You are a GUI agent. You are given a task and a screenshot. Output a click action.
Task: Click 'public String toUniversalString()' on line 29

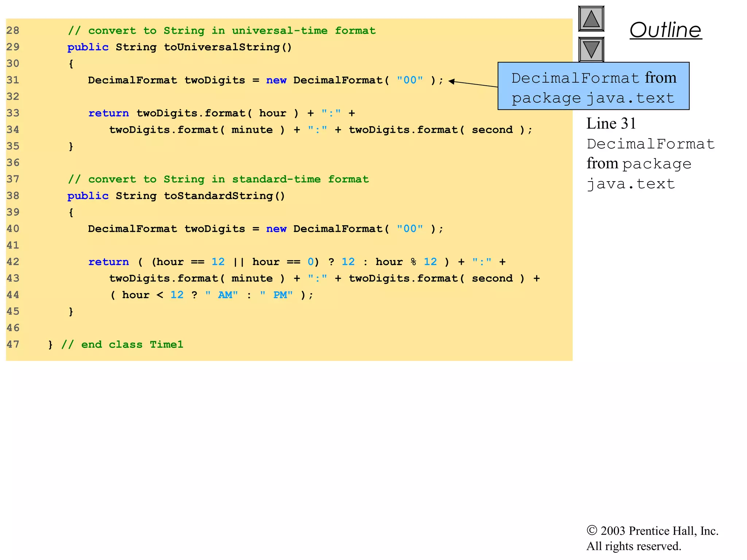[x=179, y=47]
